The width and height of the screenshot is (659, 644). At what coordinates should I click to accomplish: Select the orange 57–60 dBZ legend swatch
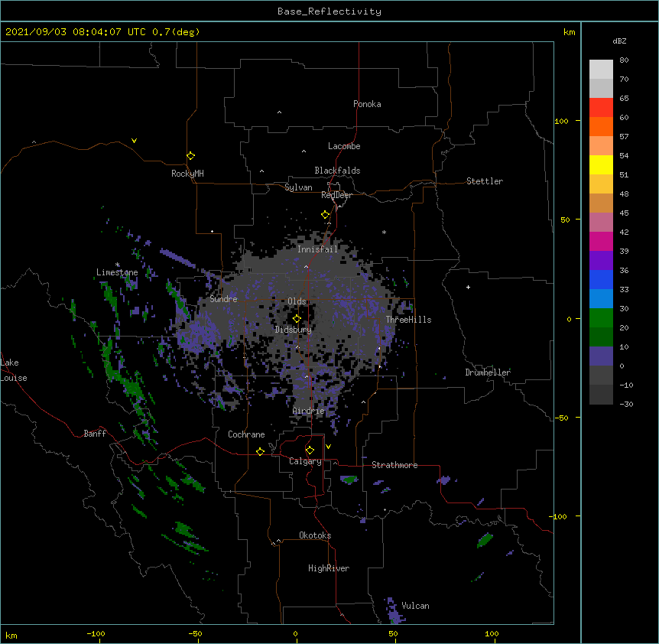pyautogui.click(x=601, y=126)
